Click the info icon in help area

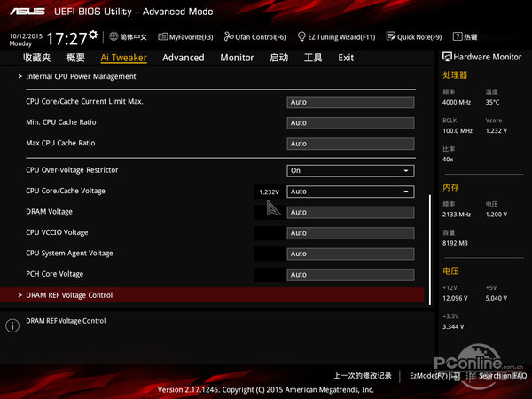click(x=12, y=325)
